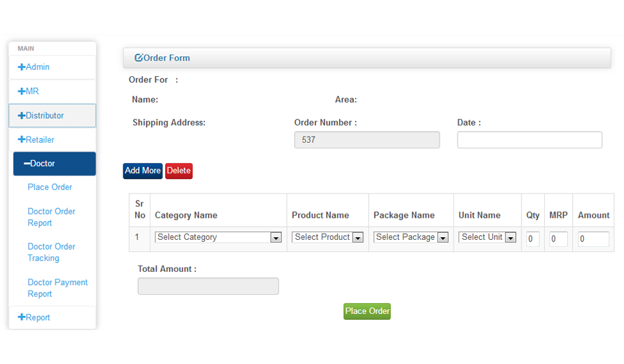Viewport: 624px width, 364px height.
Task: Click the Order Form edit icon
Action: click(x=139, y=58)
